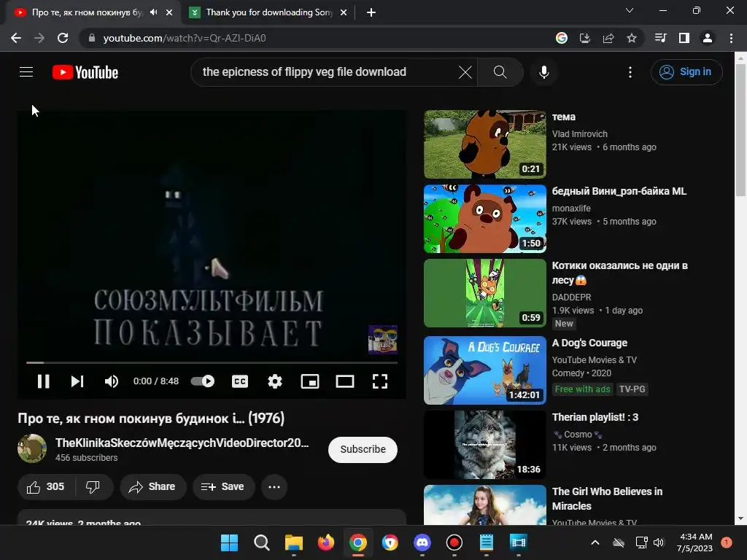Open player settings gear
The width and height of the screenshot is (747, 560).
pos(275,381)
